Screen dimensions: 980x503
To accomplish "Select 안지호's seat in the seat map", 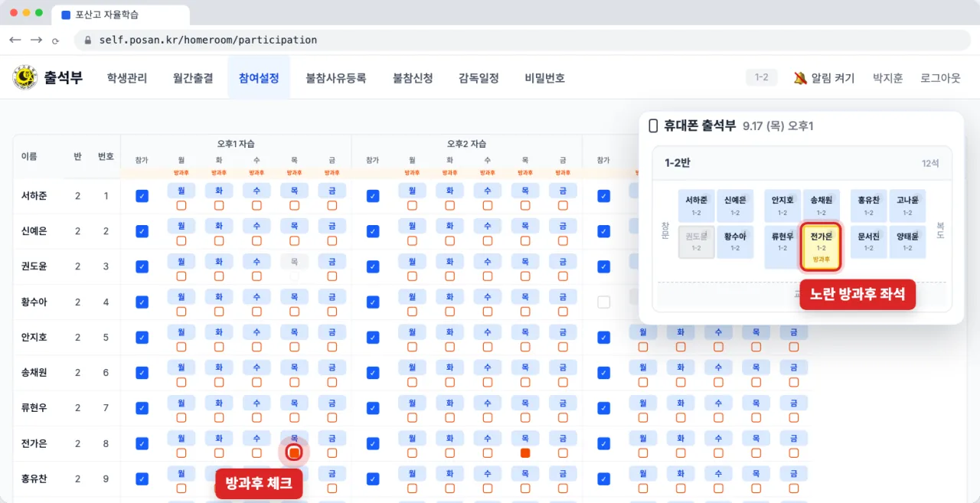I will pos(782,206).
